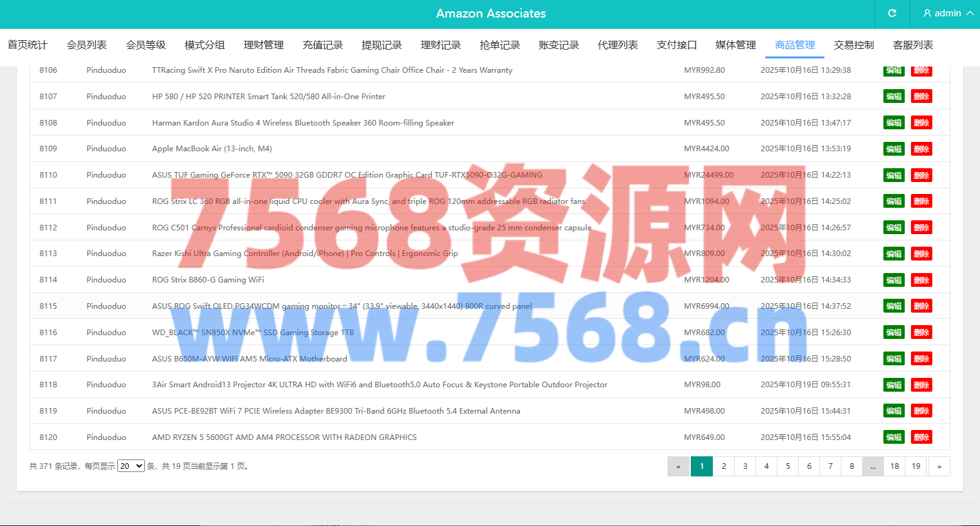Open the 客服列表 tab
This screenshot has width=980, height=526.
click(912, 45)
